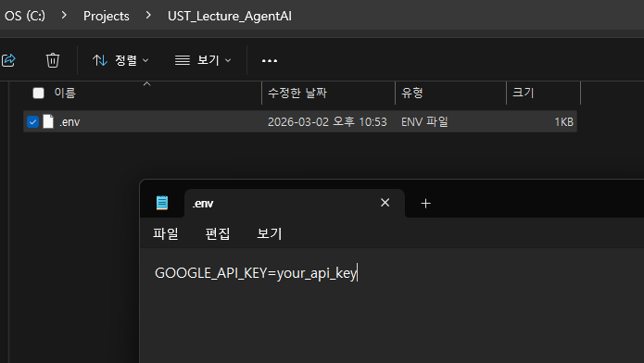The width and height of the screenshot is (644, 363).
Task: Click UST_Lecture_AgentAI breadcrumb segment
Action: [230, 16]
